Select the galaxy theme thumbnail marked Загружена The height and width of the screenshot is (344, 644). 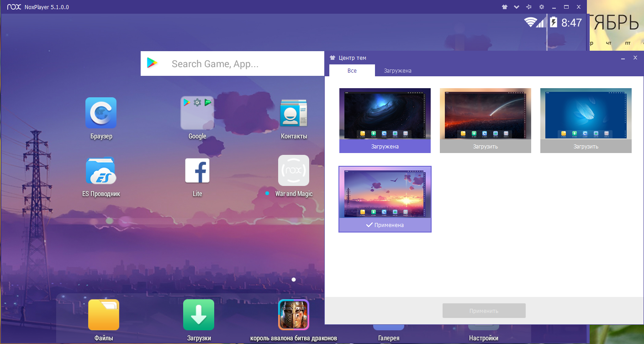click(385, 114)
